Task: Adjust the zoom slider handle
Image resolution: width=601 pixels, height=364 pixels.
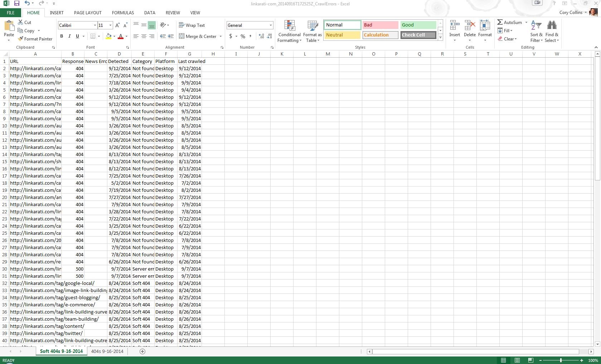Action: (x=561, y=360)
